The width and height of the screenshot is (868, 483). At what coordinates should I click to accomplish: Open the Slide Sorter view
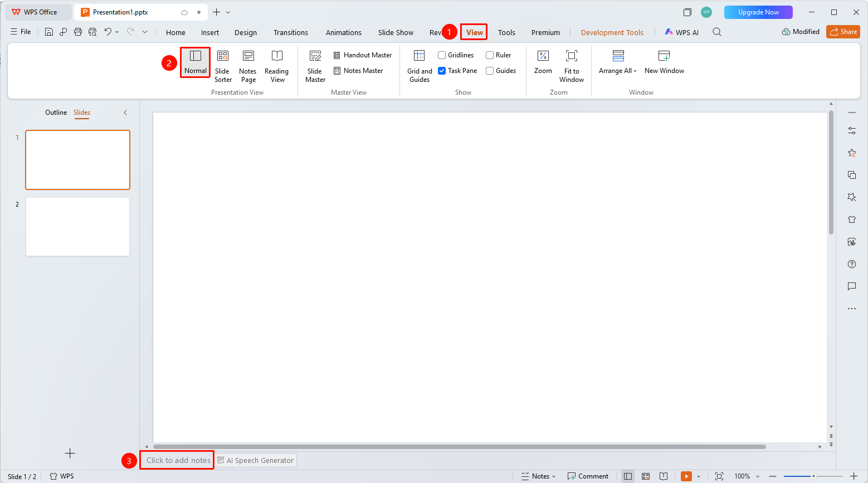223,66
